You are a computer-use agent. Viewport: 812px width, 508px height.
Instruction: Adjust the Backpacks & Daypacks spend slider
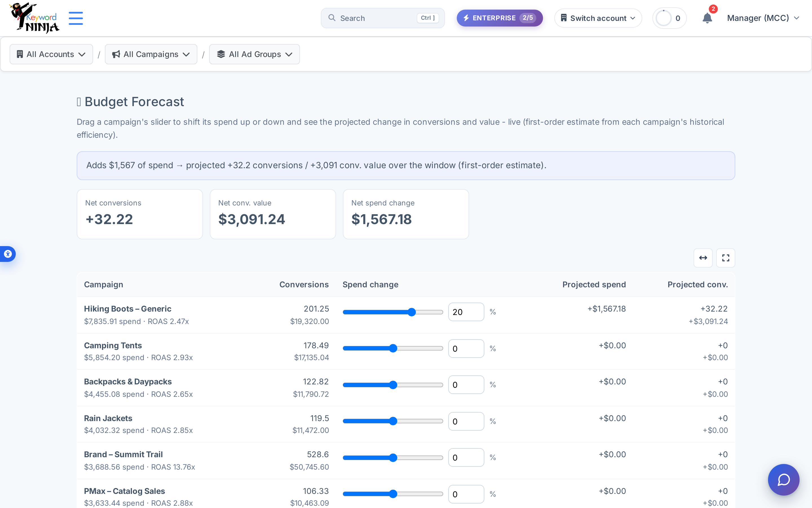393,385
